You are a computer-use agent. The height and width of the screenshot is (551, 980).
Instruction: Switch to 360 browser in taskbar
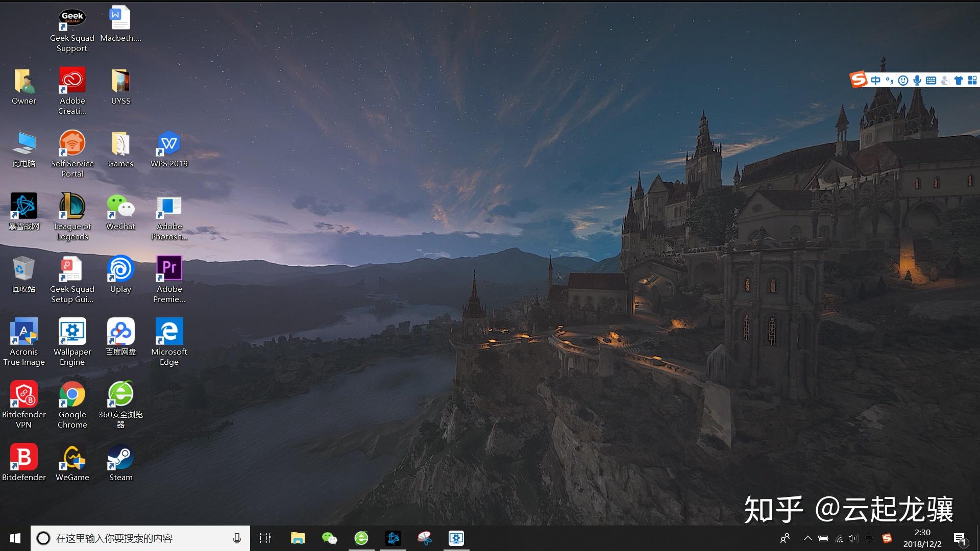(361, 538)
